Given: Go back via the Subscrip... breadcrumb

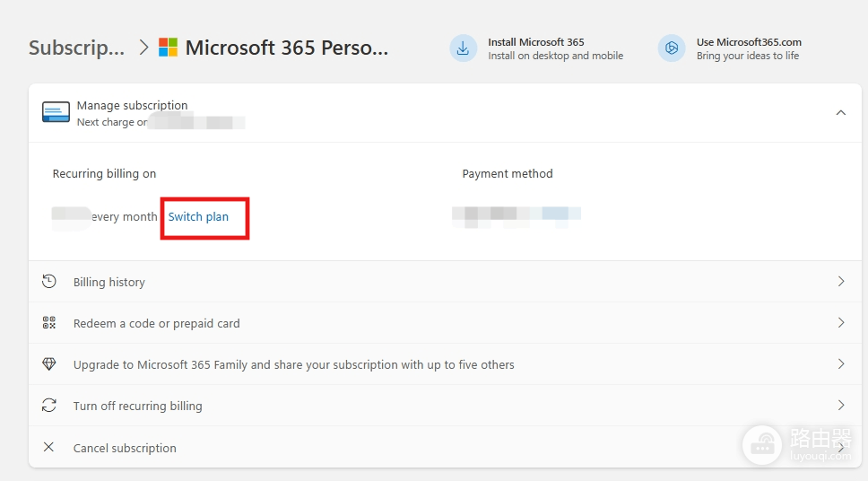Looking at the screenshot, I should pos(76,48).
